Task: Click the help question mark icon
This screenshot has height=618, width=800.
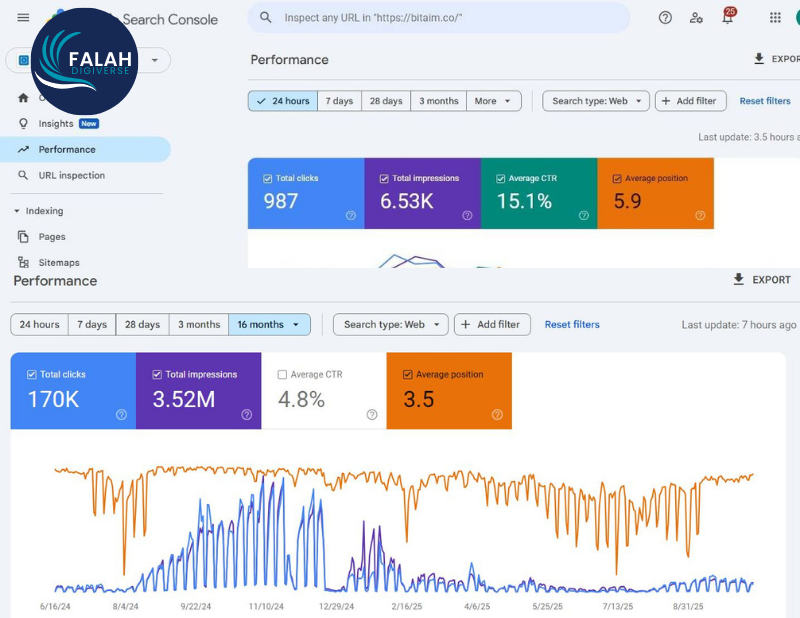Action: [665, 18]
